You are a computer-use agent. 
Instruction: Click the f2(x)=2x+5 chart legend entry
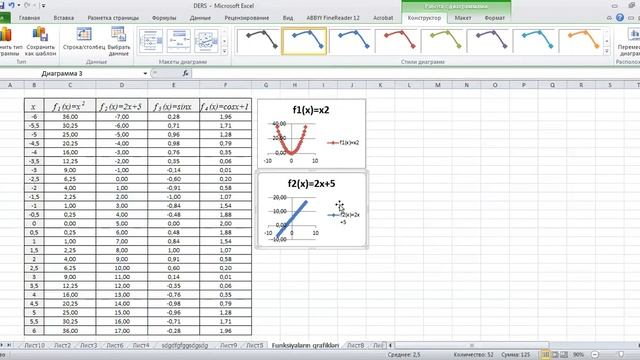click(344, 218)
